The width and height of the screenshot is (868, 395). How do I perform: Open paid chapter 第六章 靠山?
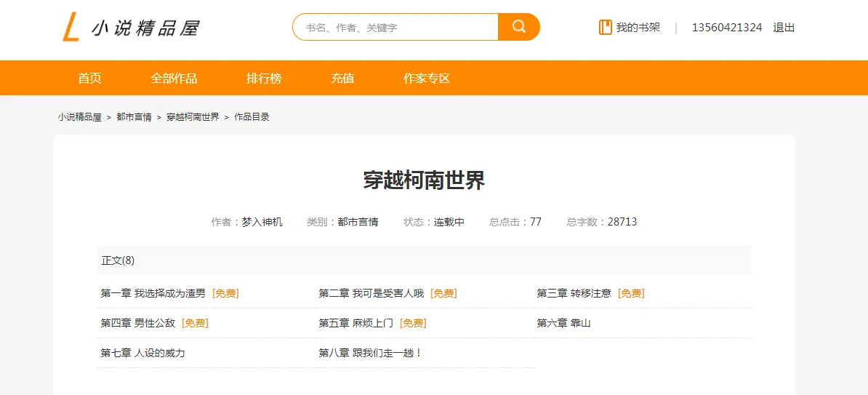563,323
